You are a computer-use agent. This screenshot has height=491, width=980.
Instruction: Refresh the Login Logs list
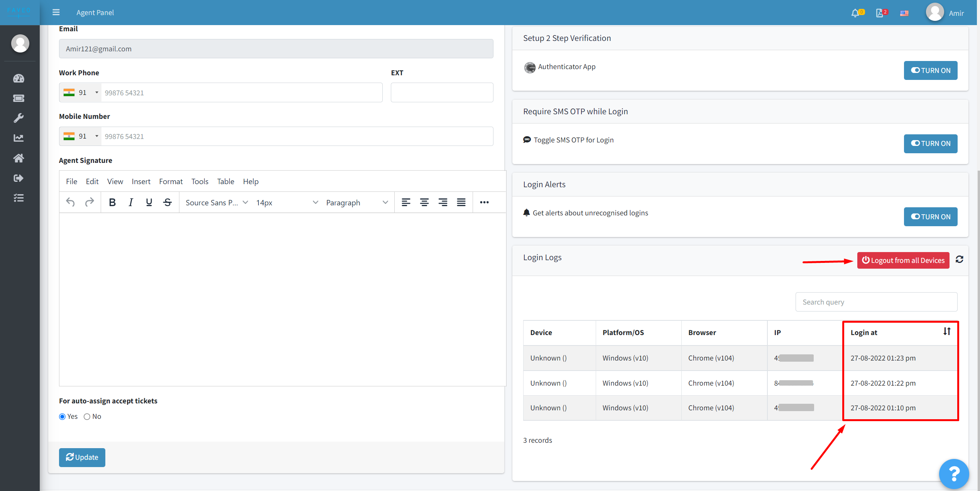click(x=960, y=259)
